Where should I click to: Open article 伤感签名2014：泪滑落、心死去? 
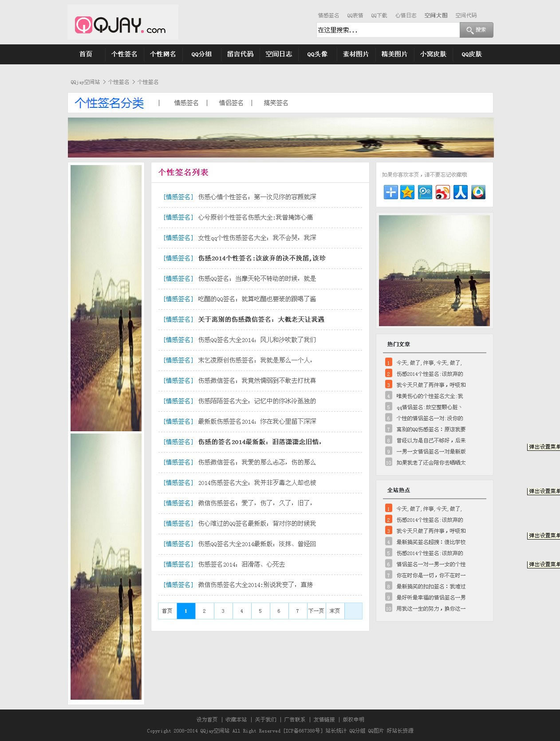click(x=241, y=564)
